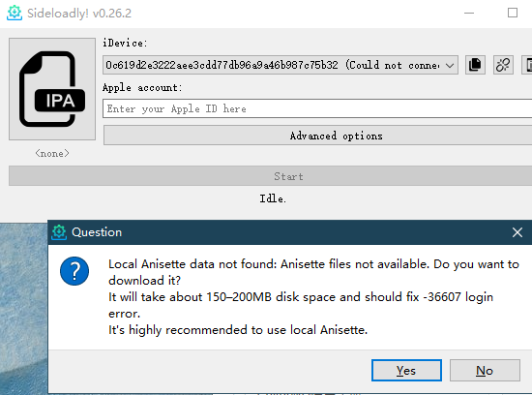Maximize the Sideloadly window
The height and width of the screenshot is (395, 532).
tap(513, 13)
